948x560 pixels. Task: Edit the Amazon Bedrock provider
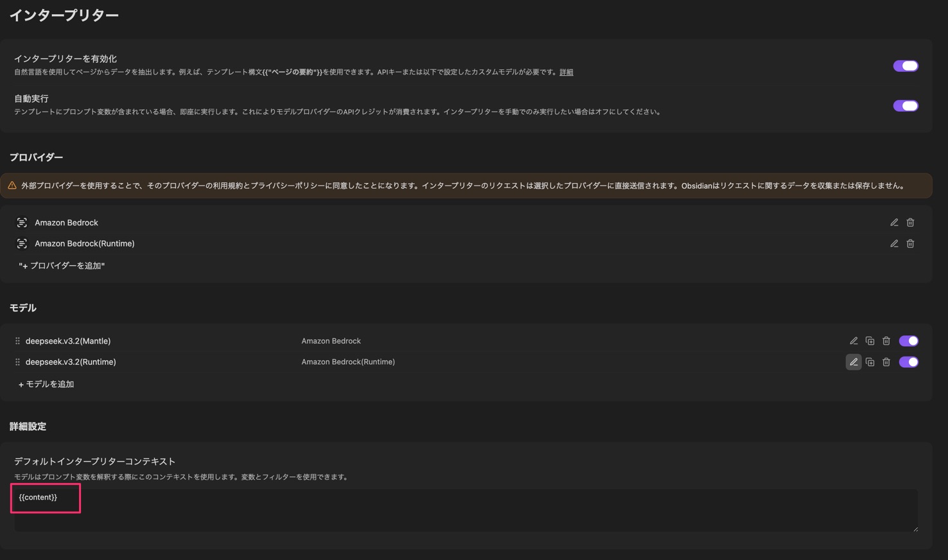pos(894,222)
